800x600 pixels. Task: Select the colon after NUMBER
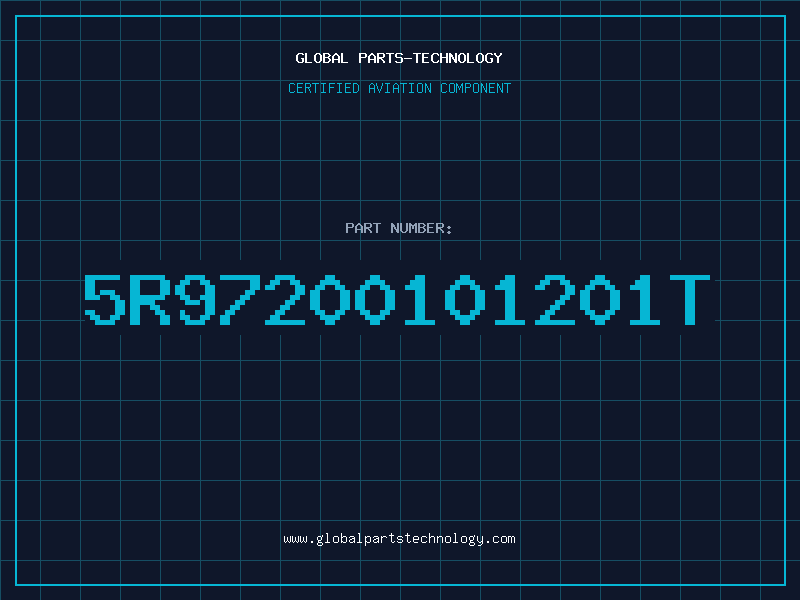point(449,230)
